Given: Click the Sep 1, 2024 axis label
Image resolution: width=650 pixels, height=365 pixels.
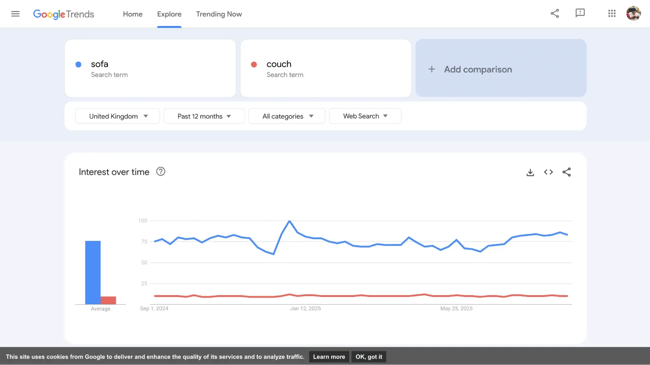Looking at the screenshot, I should point(154,309).
